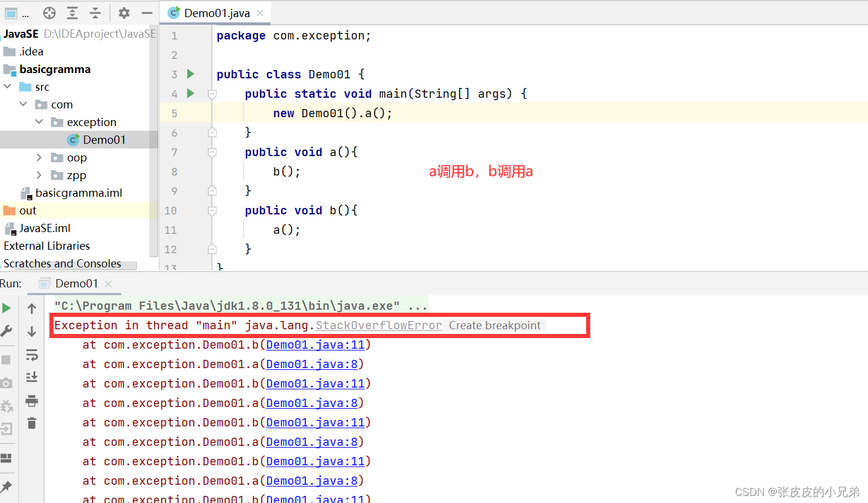This screenshot has width=868, height=503.
Task: Collapse all nodes in project tree
Action: [95, 12]
